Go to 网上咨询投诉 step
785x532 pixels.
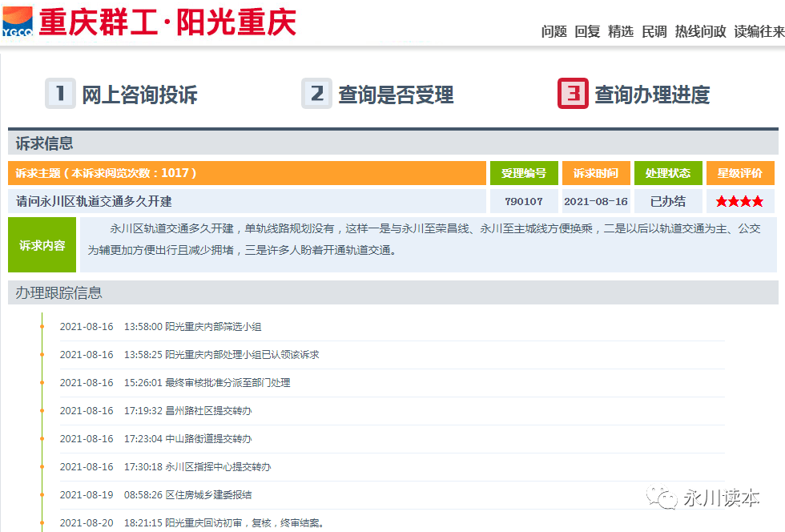click(139, 95)
